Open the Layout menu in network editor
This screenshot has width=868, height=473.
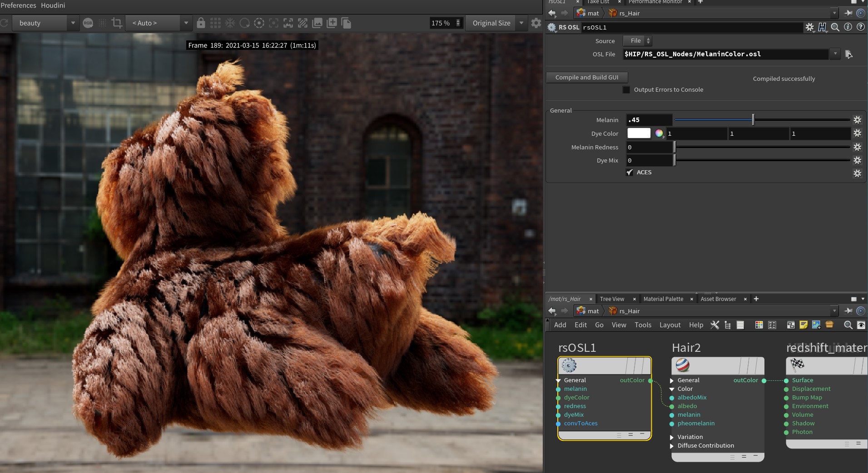(x=670, y=325)
